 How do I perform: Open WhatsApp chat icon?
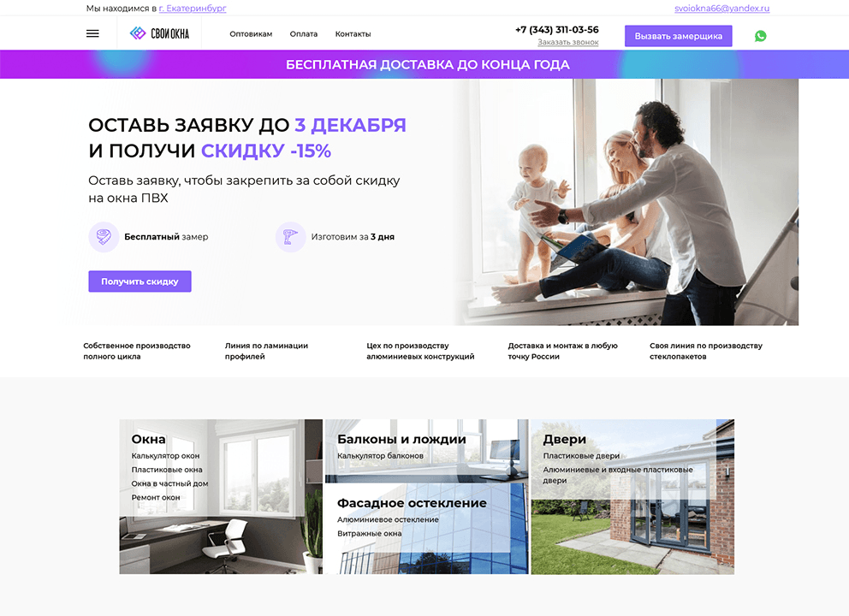coord(760,36)
